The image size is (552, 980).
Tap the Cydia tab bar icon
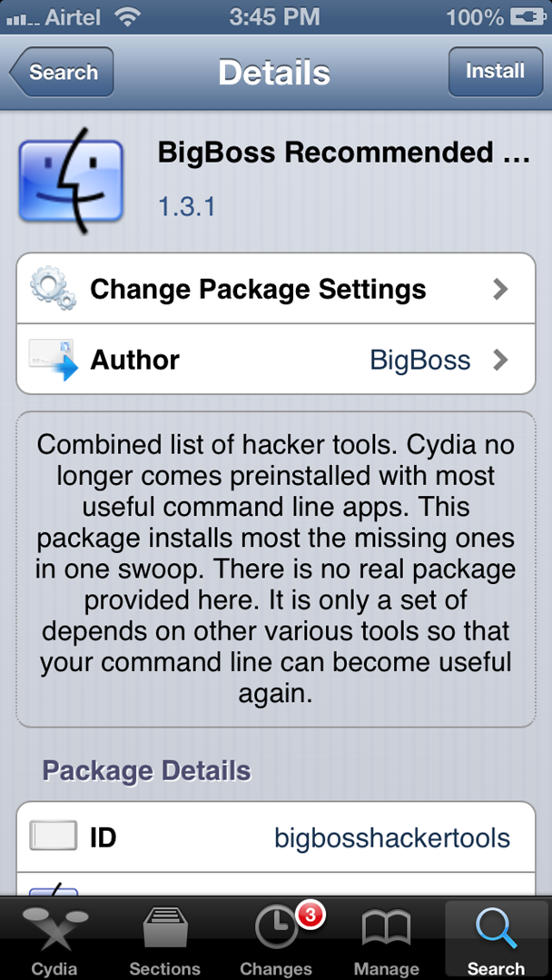[x=54, y=930]
